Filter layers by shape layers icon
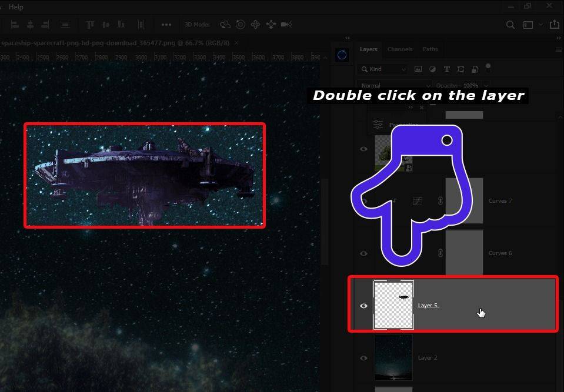Image resolution: width=564 pixels, height=392 pixels. 460,69
